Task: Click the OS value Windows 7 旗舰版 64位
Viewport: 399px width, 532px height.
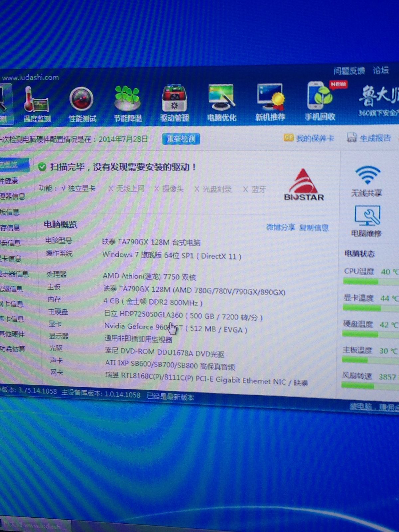Action: (172, 255)
